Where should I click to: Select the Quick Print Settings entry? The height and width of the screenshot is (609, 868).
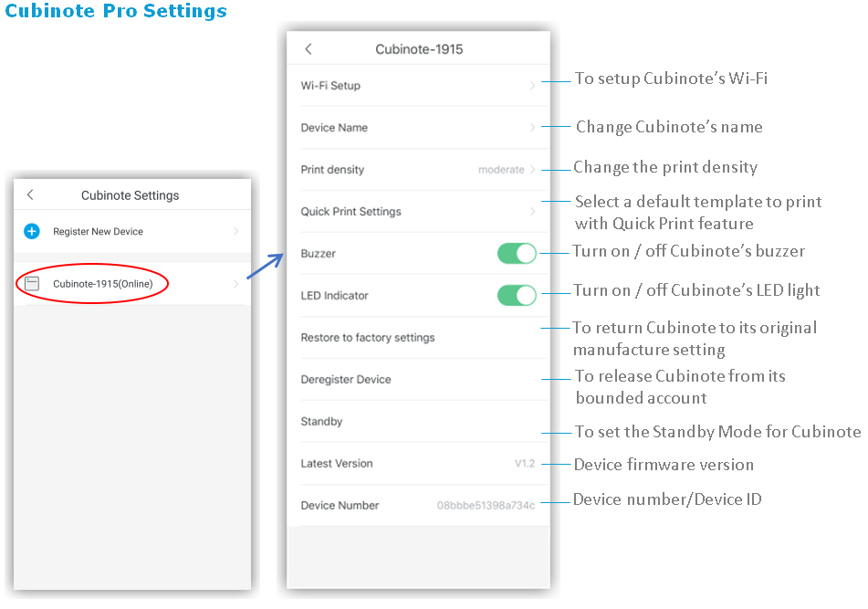[419, 212]
